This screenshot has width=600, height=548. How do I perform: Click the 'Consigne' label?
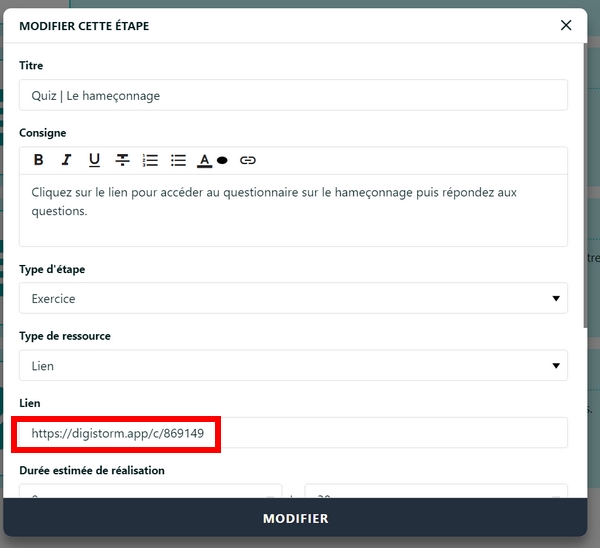pos(42,133)
